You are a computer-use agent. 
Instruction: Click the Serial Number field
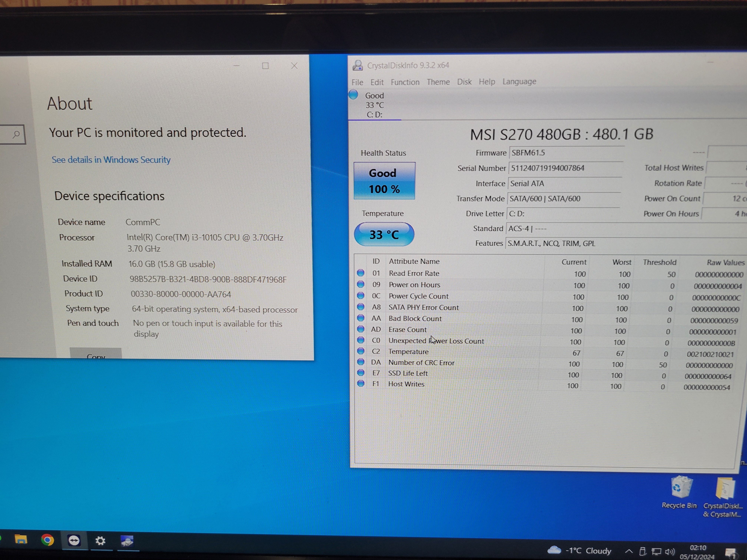point(565,168)
